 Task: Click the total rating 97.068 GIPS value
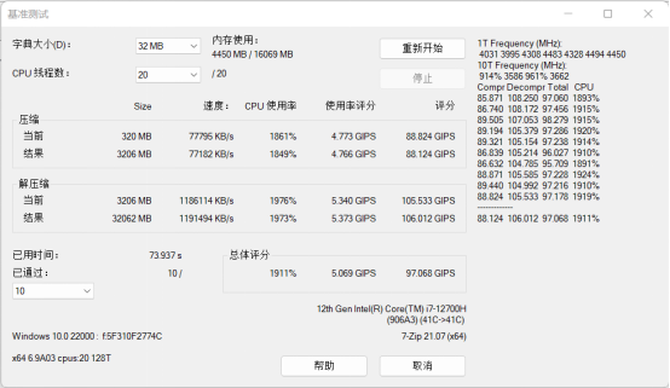pos(430,273)
